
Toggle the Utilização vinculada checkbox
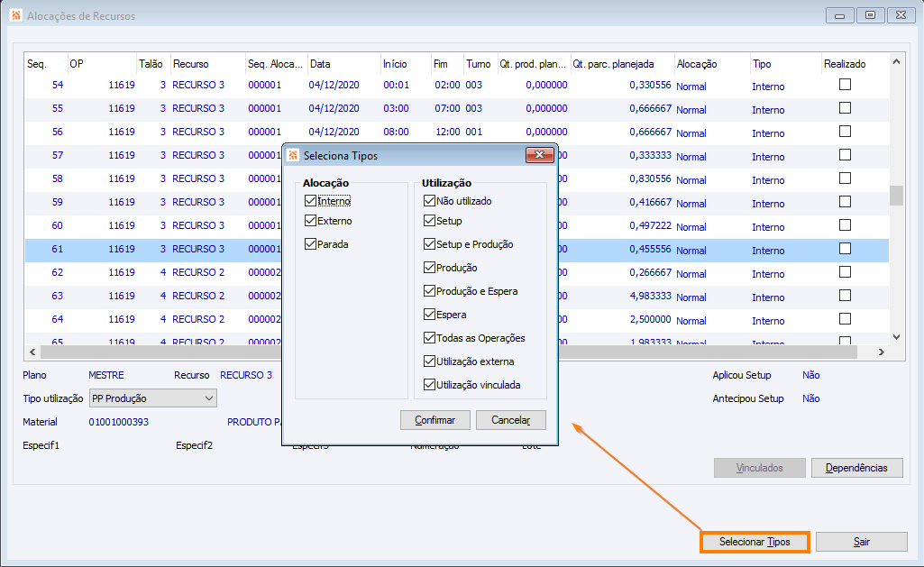tap(430, 385)
